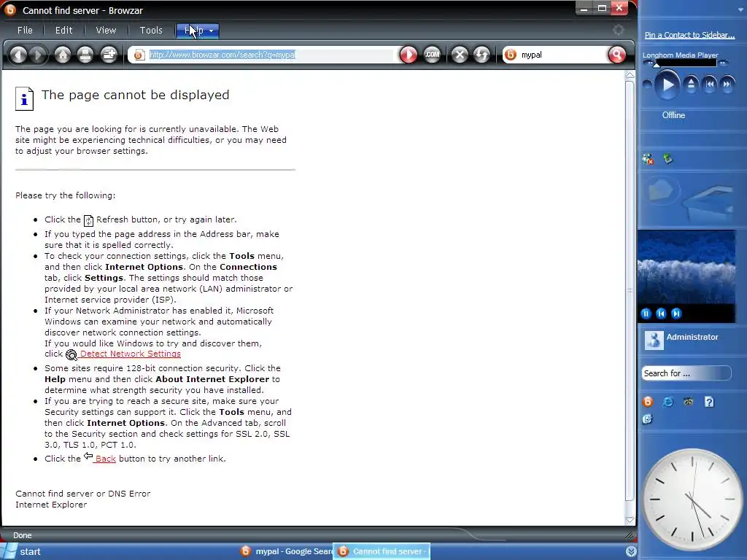Click previous track in Longhorn Media Player
747x560 pixels.
tap(710, 85)
